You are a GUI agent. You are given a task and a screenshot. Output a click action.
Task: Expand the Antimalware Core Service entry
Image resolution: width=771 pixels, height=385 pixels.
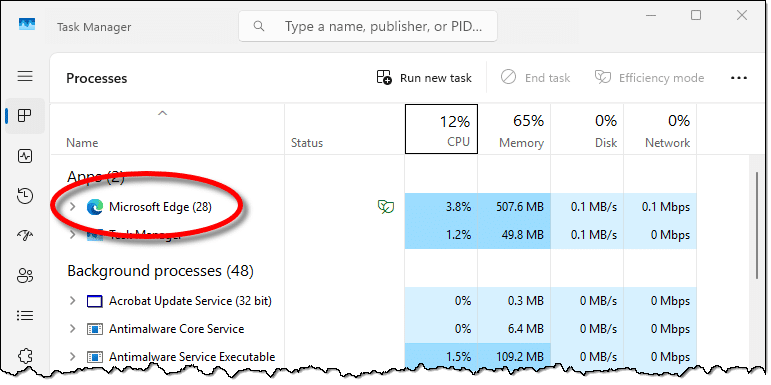(72, 328)
